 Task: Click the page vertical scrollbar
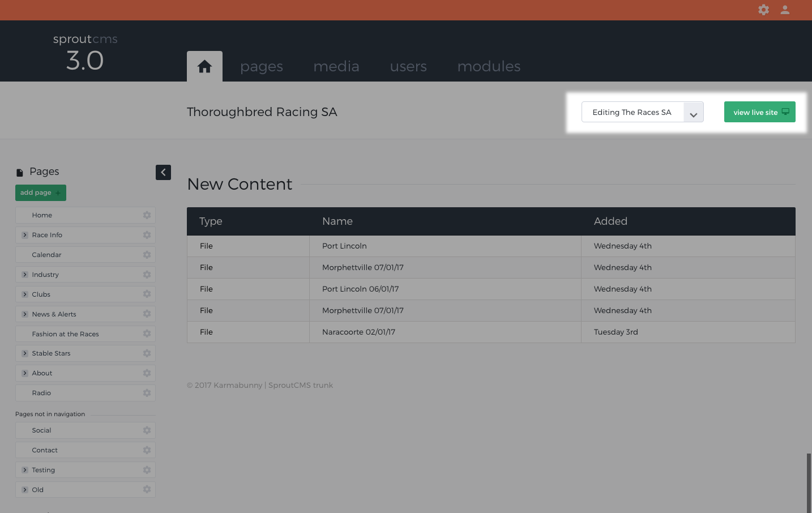[x=809, y=482]
